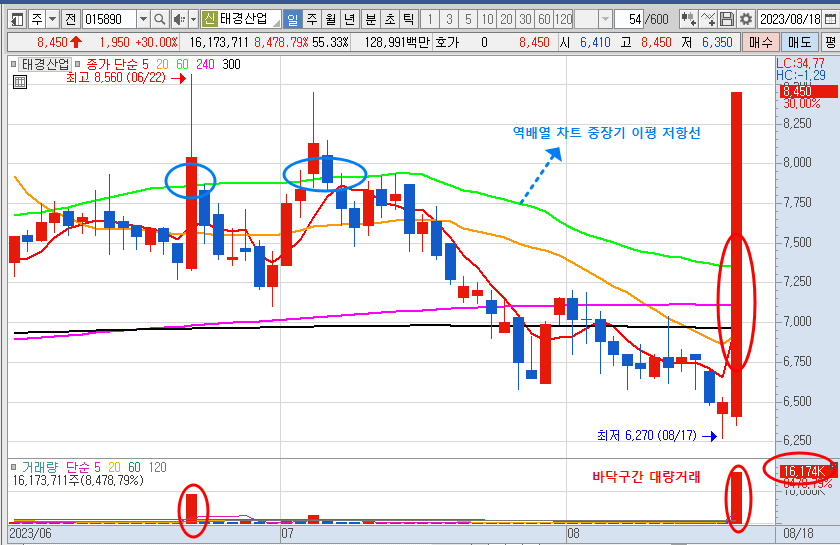
Task: Click the volume value 16,173,711 in header
Action: click(x=219, y=42)
